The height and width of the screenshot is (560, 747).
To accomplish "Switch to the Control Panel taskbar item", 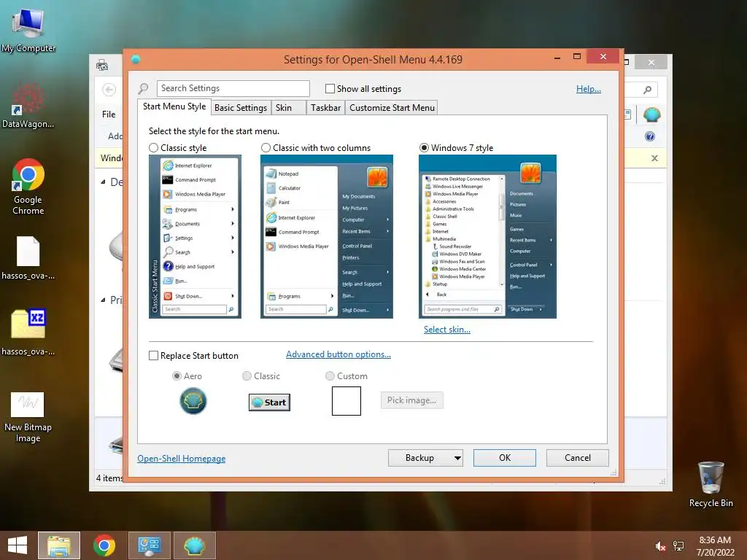I will point(149,545).
